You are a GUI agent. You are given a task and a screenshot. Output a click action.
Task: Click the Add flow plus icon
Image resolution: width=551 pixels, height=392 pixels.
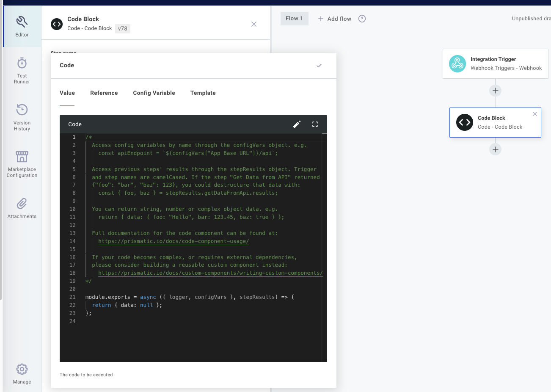click(321, 19)
